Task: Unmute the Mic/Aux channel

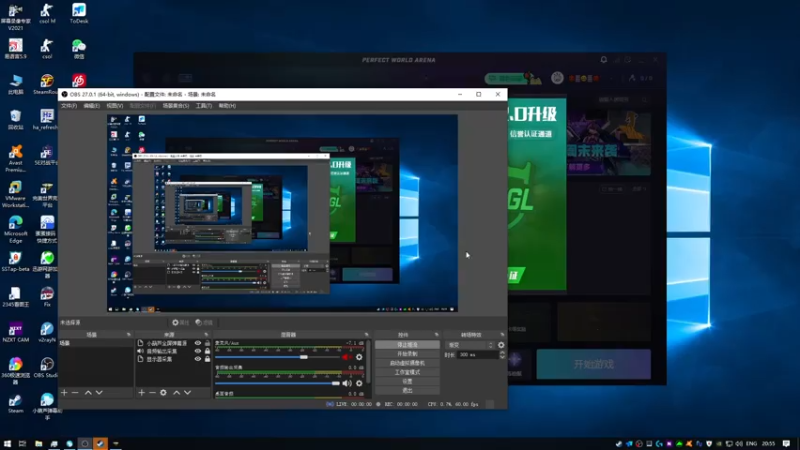Action: (347, 357)
